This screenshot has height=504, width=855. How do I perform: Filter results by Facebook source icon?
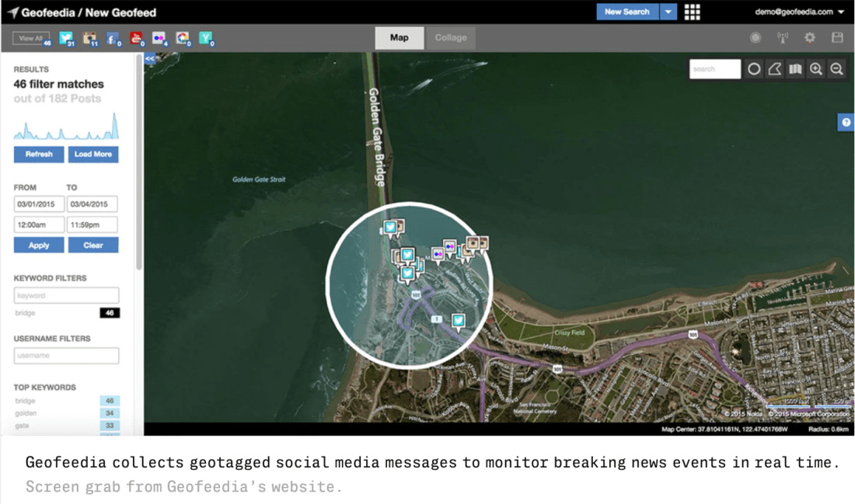pos(113,38)
